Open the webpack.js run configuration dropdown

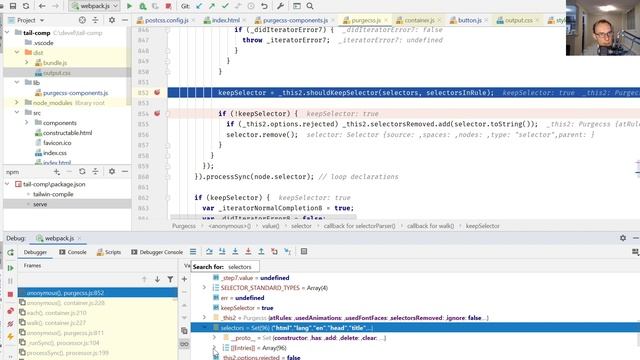click(x=94, y=6)
